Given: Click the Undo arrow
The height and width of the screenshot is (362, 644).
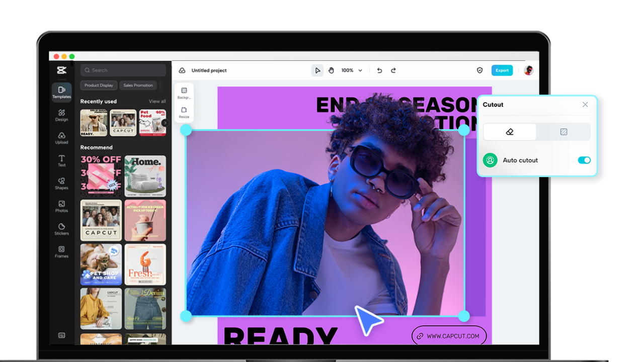Looking at the screenshot, I should pos(379,70).
